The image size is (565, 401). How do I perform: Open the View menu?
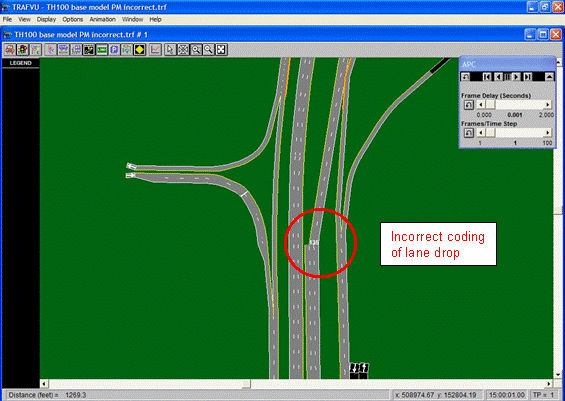click(24, 19)
